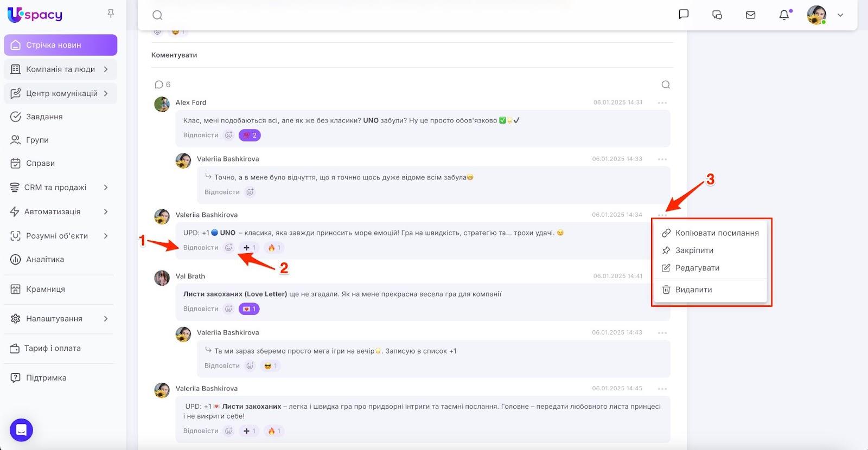Open the chat bubble icon in header

(684, 15)
